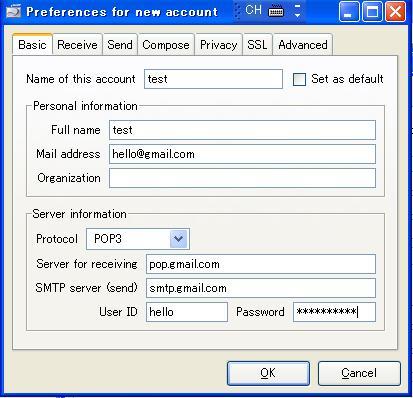The image size is (413, 398).
Task: Enable Set as default checkbox
Action: tap(299, 79)
